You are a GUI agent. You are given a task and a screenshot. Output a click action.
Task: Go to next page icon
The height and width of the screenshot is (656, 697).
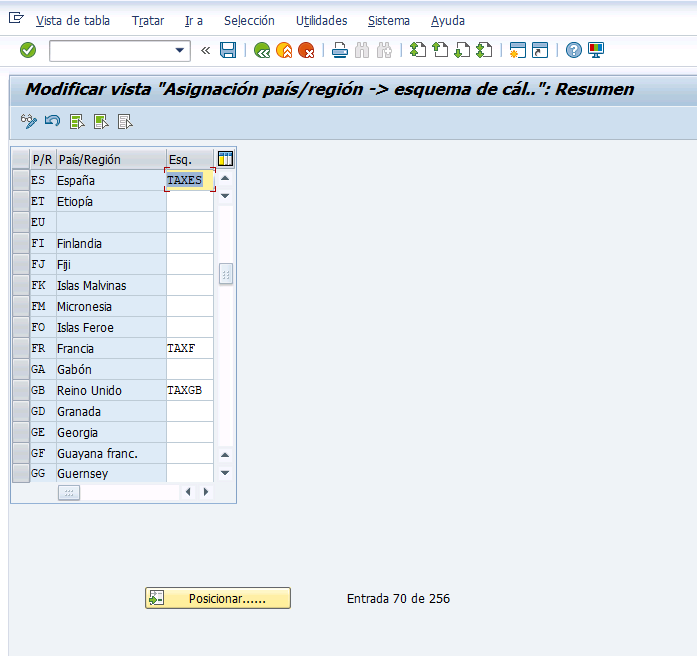[462, 50]
